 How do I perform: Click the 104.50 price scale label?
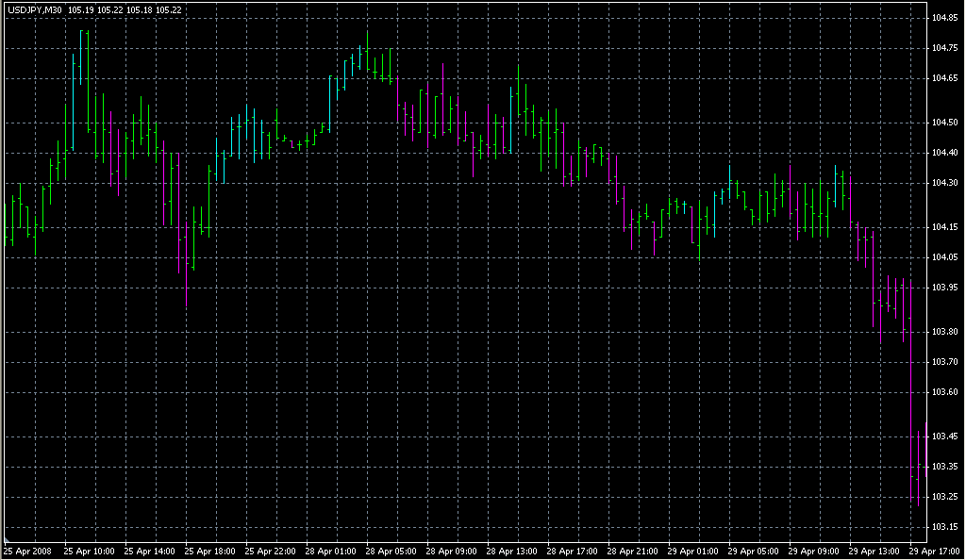(945, 123)
